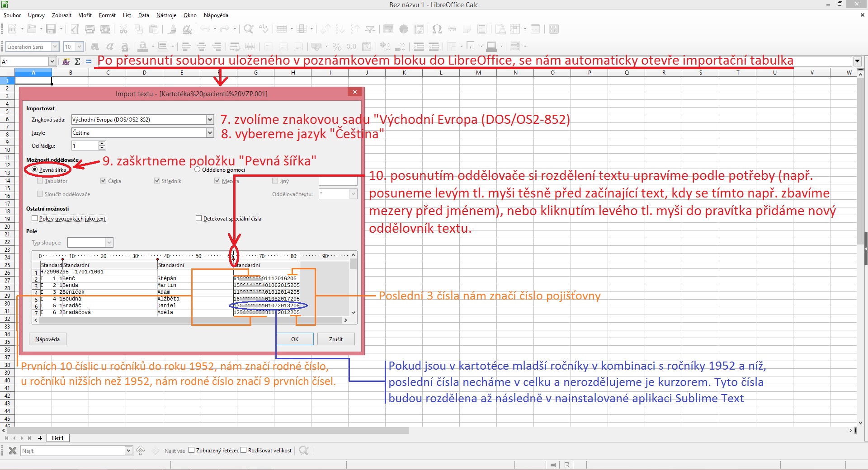Open the font name Liberation Sans dropdown

pos(55,47)
